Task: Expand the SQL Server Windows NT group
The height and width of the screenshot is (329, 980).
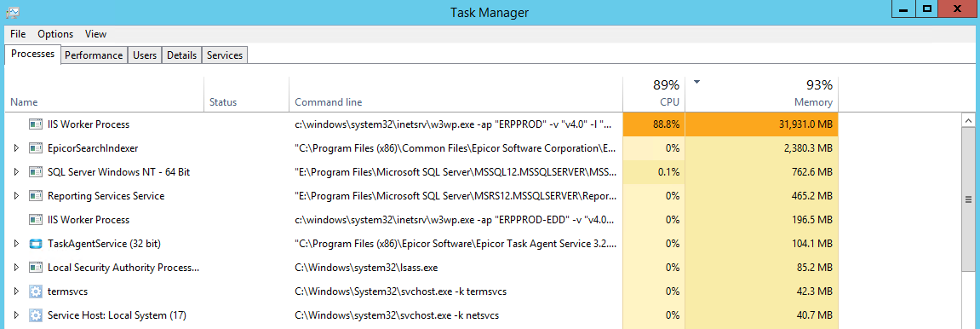Action: pos(16,172)
